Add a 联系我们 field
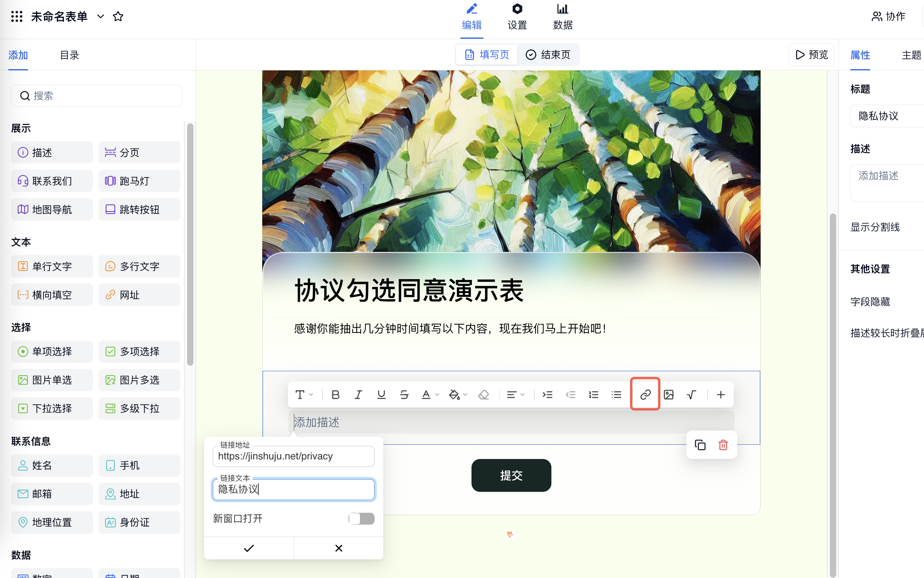Viewport: 924px width, 578px height. point(52,181)
